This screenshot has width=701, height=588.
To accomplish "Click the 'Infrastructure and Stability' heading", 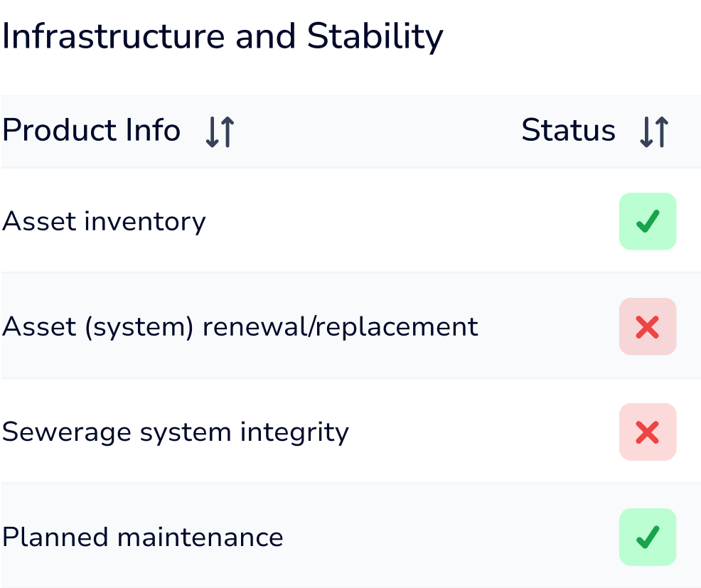I will (x=223, y=37).
